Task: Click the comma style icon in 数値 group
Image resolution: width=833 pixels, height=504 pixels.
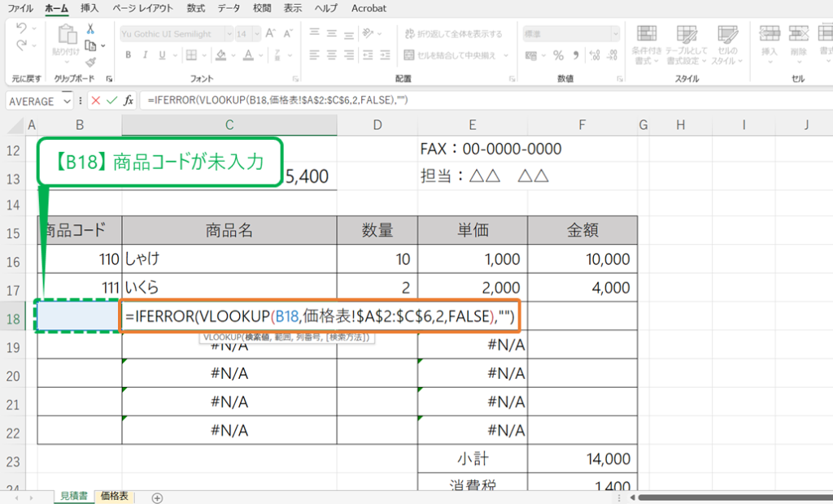Action: point(575,56)
